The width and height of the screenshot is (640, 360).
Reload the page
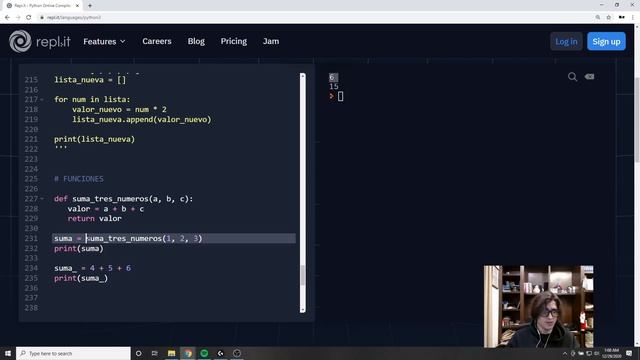[29, 18]
